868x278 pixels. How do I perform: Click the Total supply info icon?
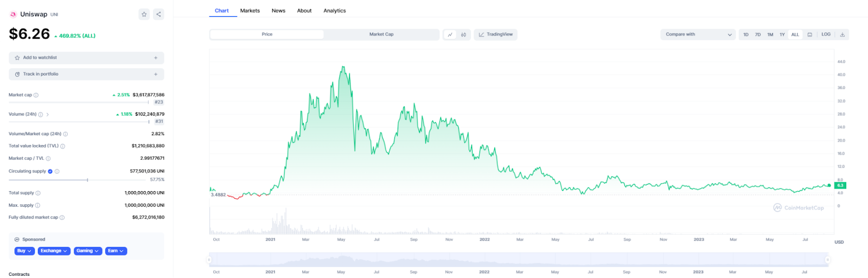[x=38, y=193]
